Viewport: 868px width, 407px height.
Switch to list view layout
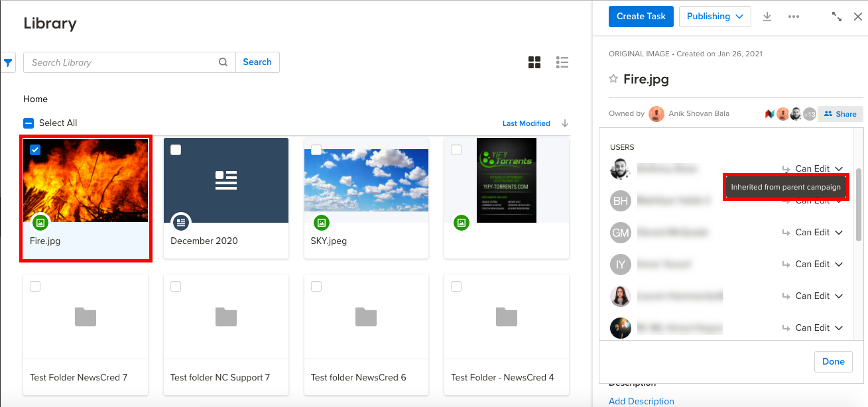pos(562,62)
